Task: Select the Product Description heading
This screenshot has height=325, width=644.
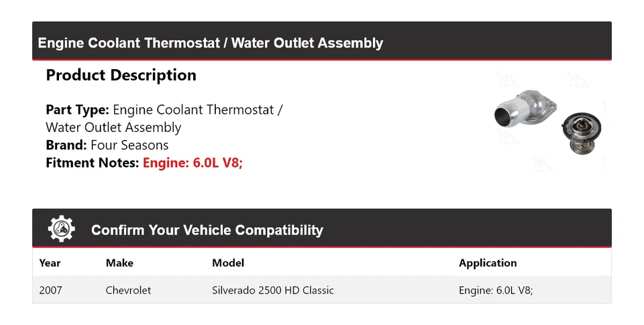Action: click(x=121, y=75)
